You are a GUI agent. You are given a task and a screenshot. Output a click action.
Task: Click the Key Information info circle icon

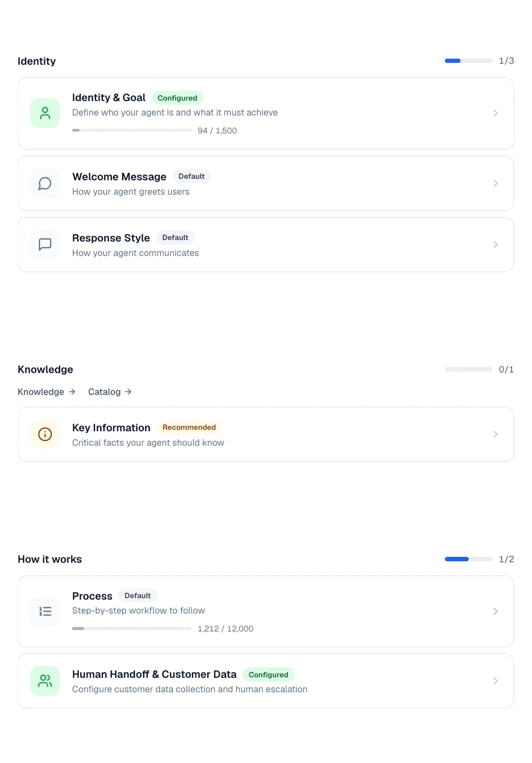pos(45,434)
